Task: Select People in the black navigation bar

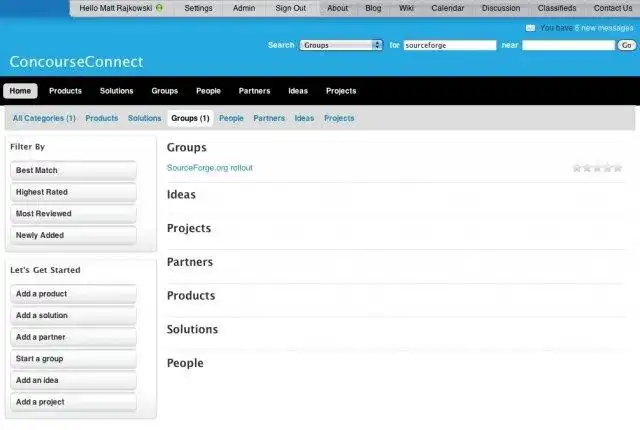Action: point(208,91)
